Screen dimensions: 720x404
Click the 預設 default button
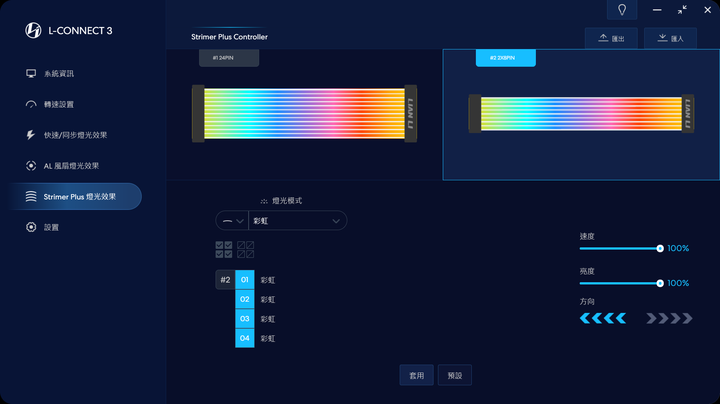point(455,375)
